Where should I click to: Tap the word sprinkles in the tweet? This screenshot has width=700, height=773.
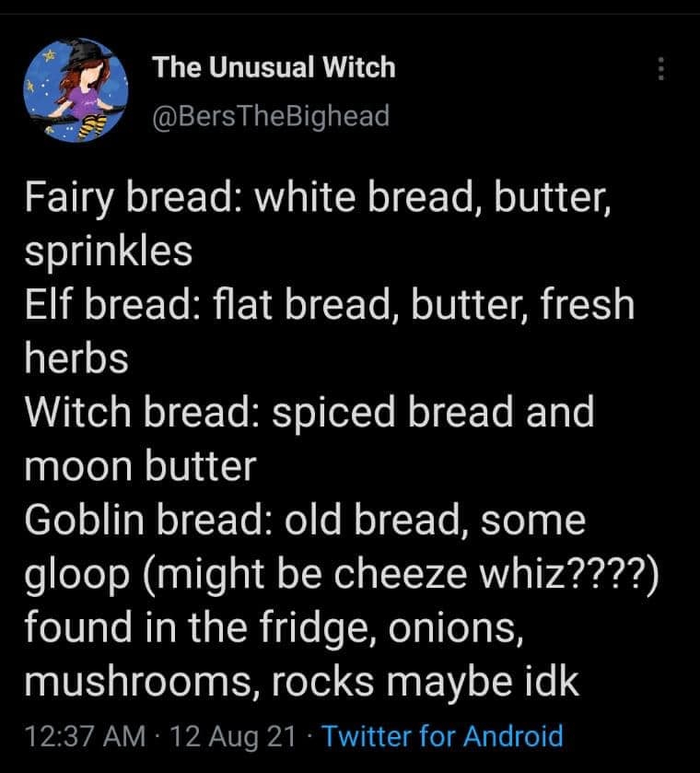(x=109, y=252)
